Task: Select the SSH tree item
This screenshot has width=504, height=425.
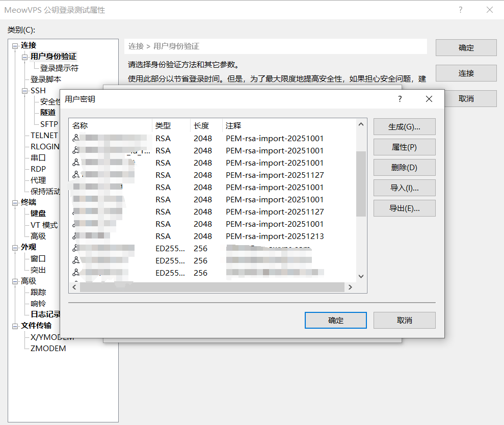Action: click(x=38, y=91)
